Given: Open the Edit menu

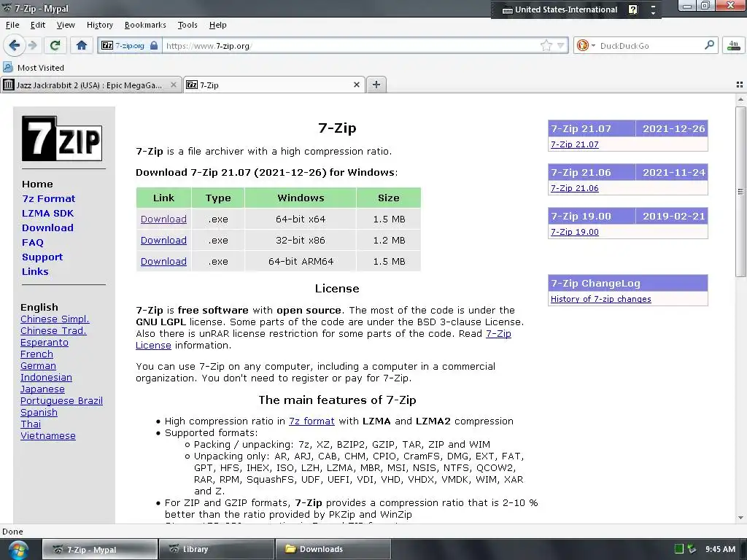Looking at the screenshot, I should (x=38, y=25).
